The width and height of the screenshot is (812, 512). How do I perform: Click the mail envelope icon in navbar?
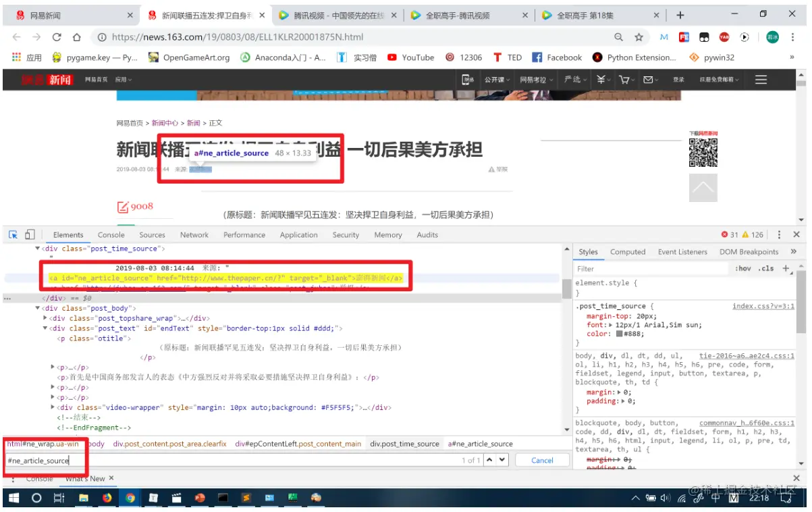[x=648, y=80]
